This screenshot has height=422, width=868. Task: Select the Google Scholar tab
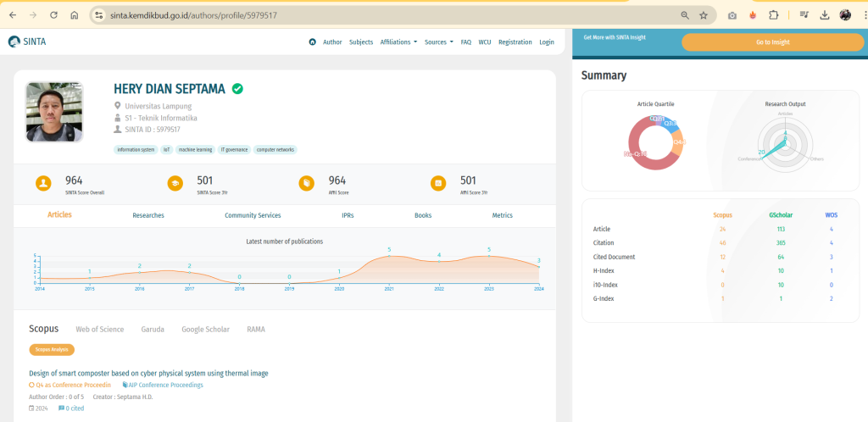205,329
